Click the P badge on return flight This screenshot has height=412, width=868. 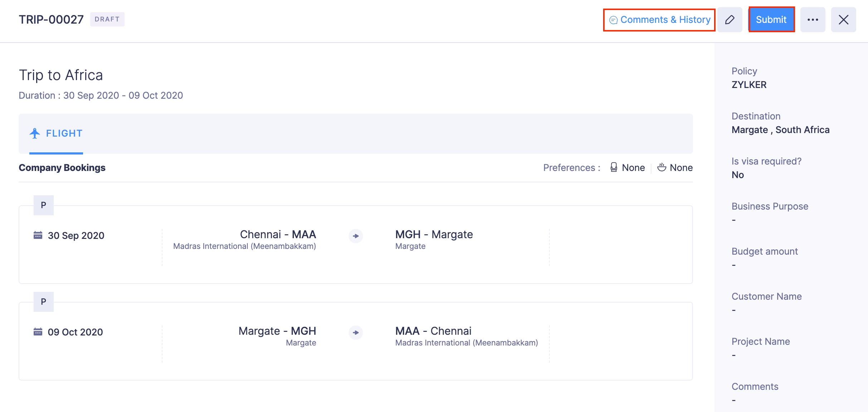[44, 302]
